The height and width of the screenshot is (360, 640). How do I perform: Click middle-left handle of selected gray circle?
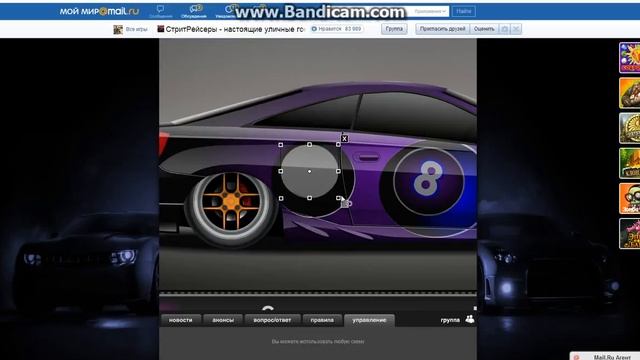(280, 171)
